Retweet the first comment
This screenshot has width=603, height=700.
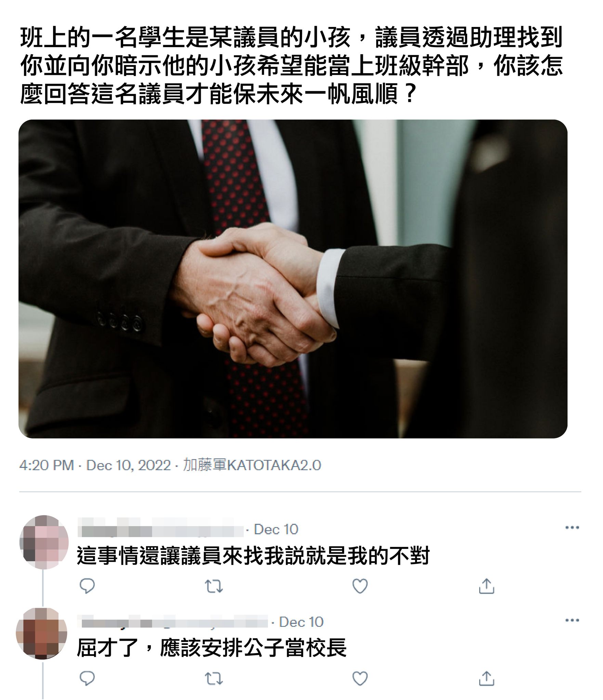click(x=214, y=587)
